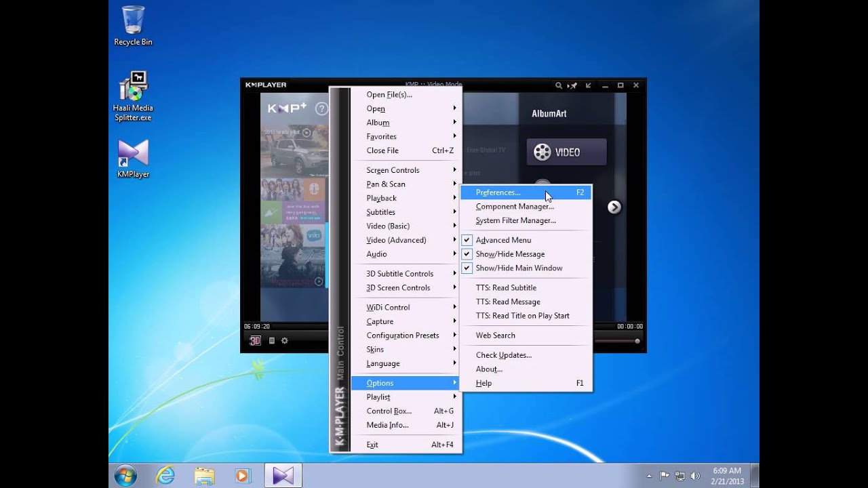Expand the Video (Advanced) submenu
The height and width of the screenshot is (488, 868).
click(406, 240)
